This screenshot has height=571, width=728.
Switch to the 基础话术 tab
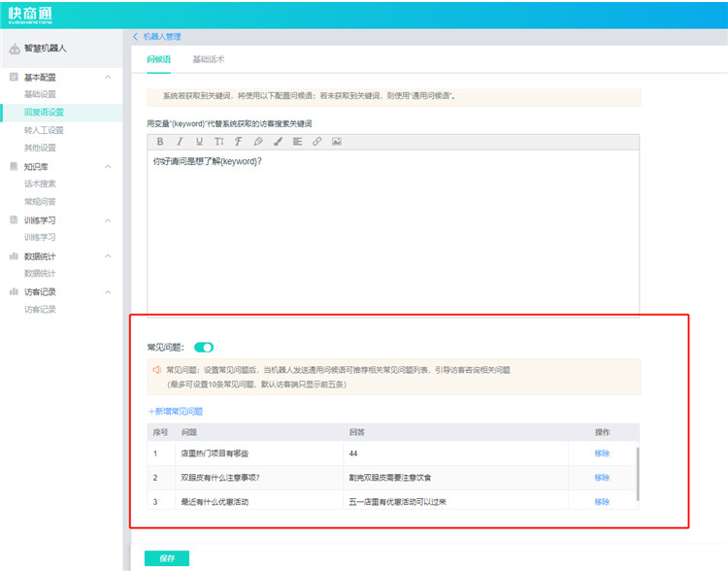(x=209, y=59)
